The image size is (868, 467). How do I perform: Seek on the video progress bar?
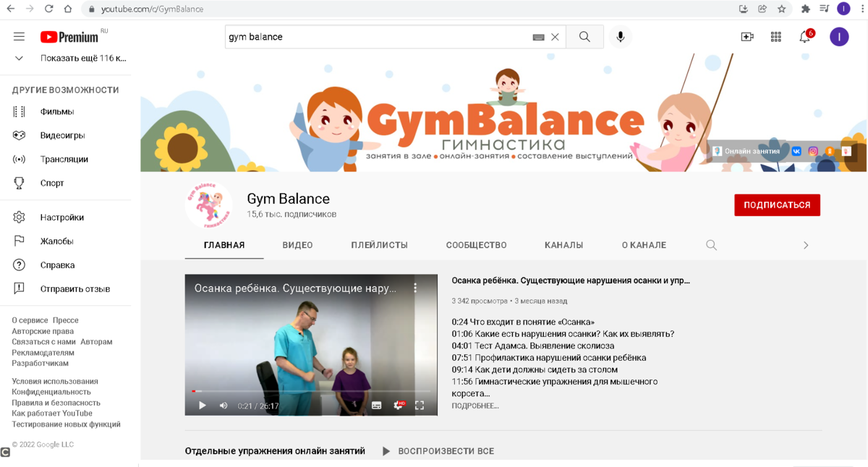(x=311, y=391)
